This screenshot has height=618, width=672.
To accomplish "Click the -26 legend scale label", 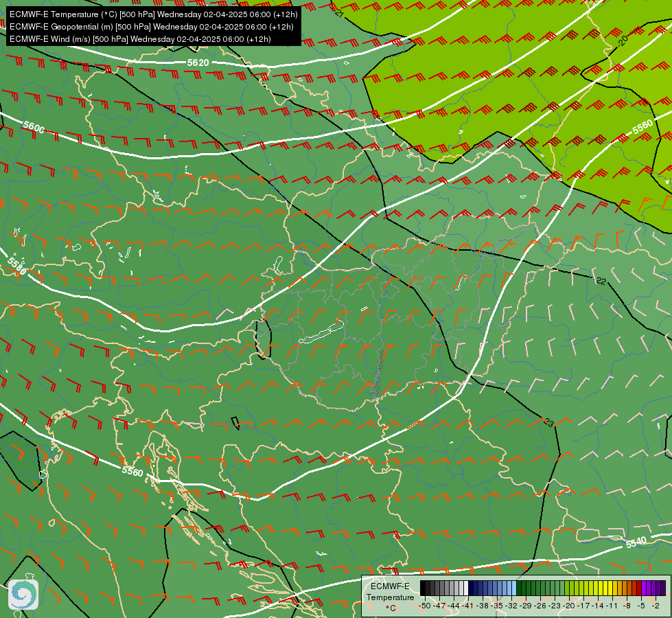I will click(540, 606).
